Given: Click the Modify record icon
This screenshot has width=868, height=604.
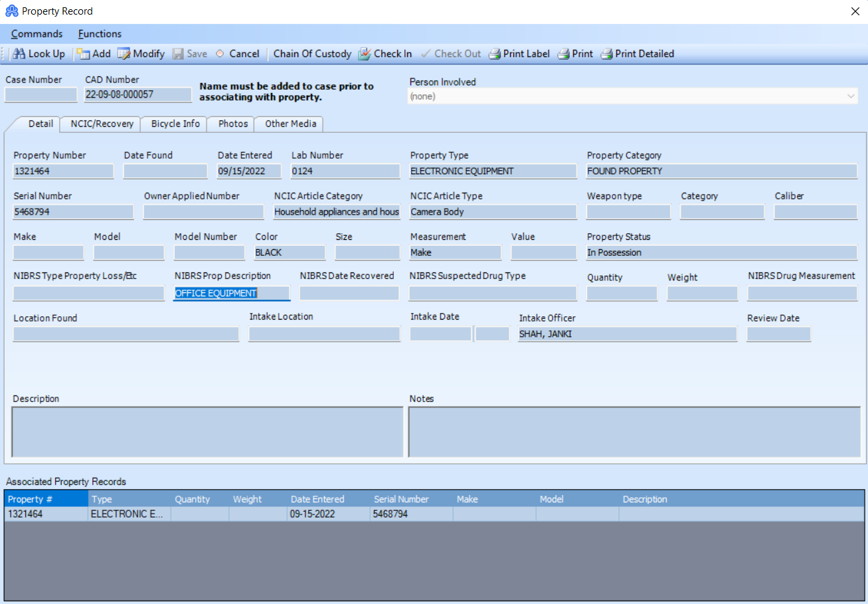Looking at the screenshot, I should pos(141,54).
